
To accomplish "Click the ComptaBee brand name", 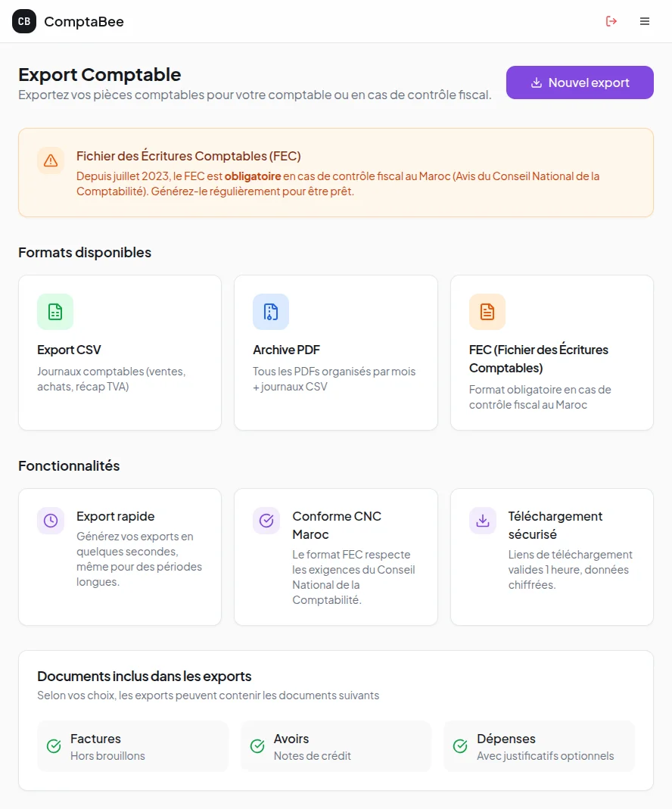I will tap(84, 22).
